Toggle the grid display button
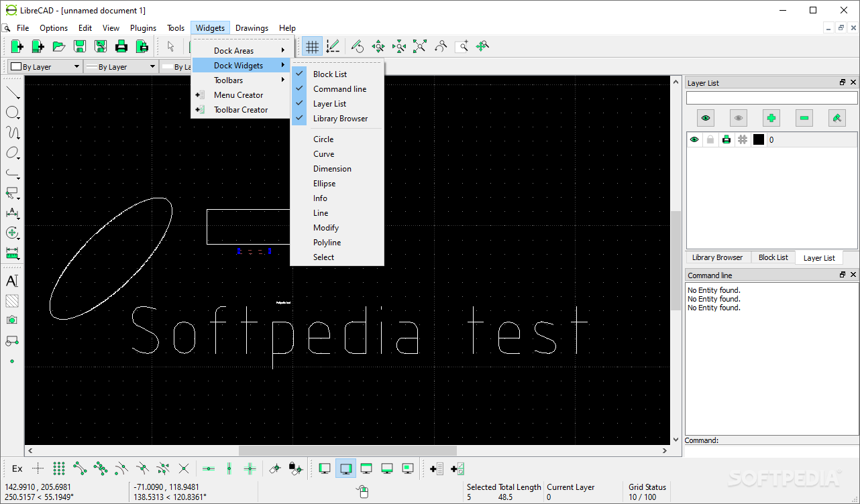The height and width of the screenshot is (504, 860). (312, 46)
